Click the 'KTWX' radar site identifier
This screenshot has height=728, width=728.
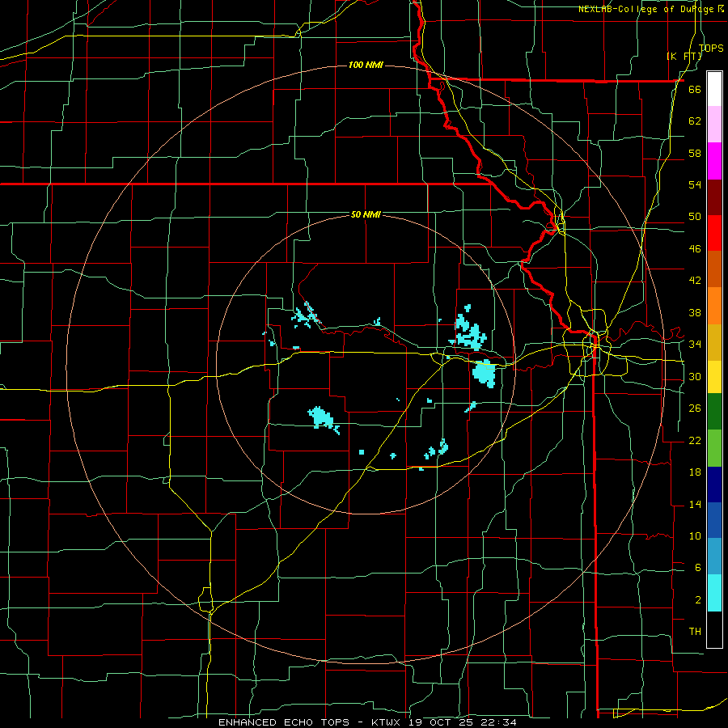[x=385, y=722]
